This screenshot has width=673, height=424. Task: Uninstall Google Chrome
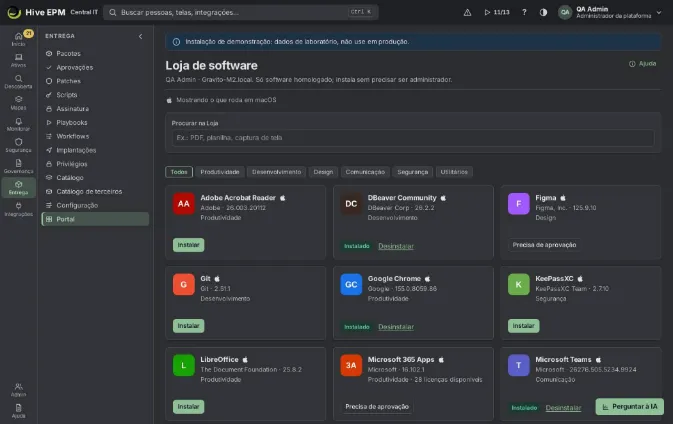point(396,327)
